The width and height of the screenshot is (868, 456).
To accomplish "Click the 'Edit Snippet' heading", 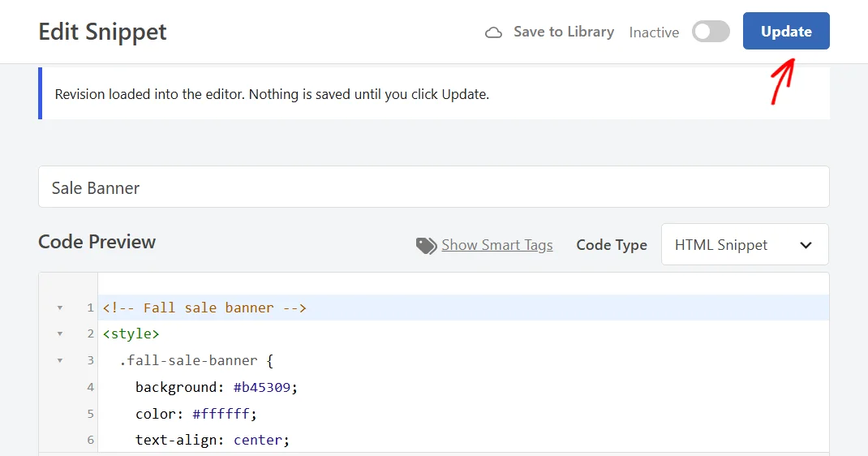I will 102,32.
